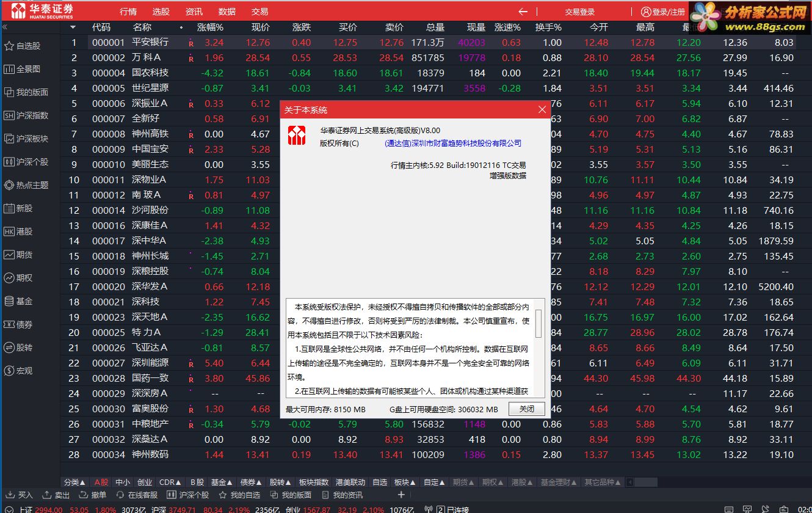
Task: Select the 板块指数 tab
Action: coord(314,482)
